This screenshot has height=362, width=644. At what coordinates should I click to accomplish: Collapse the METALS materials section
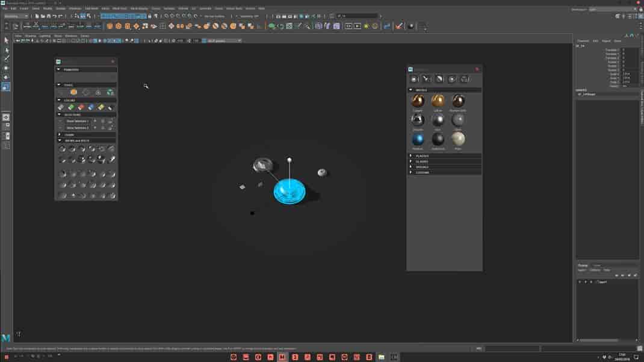(x=421, y=89)
